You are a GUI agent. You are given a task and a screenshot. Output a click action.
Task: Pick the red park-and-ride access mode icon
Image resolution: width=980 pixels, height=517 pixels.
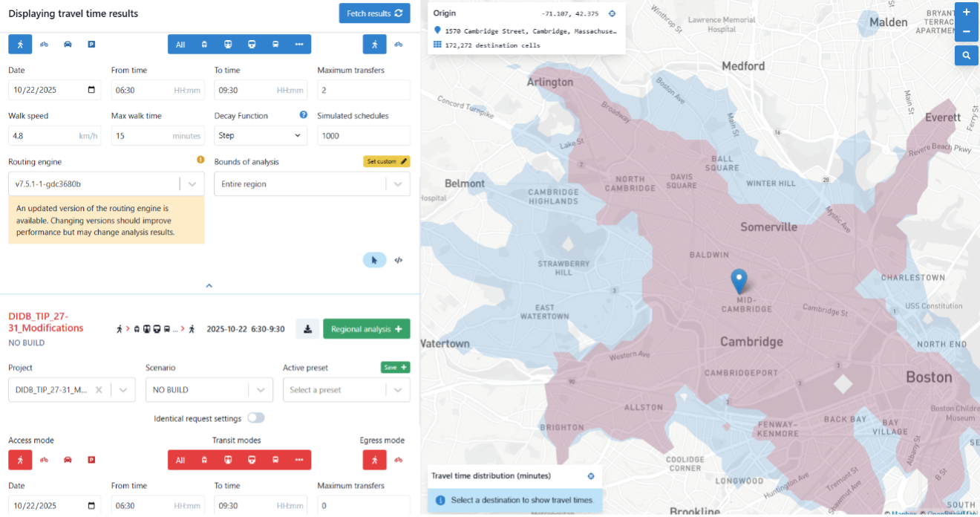pos(91,460)
